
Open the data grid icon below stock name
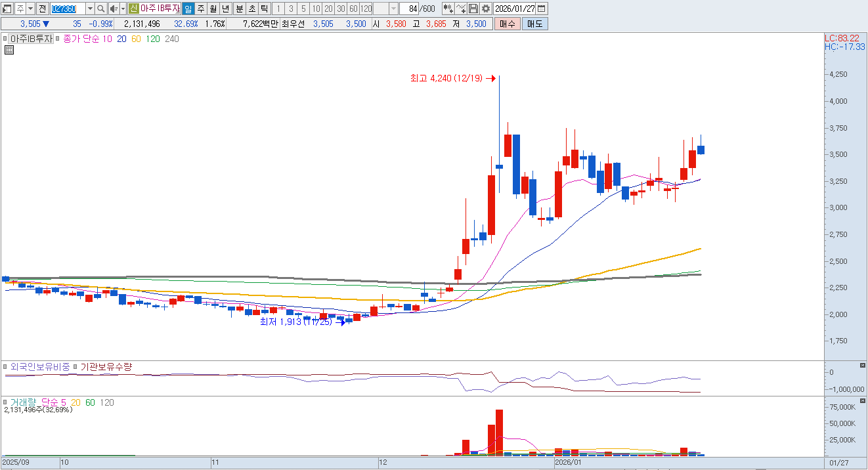[x=9, y=50]
